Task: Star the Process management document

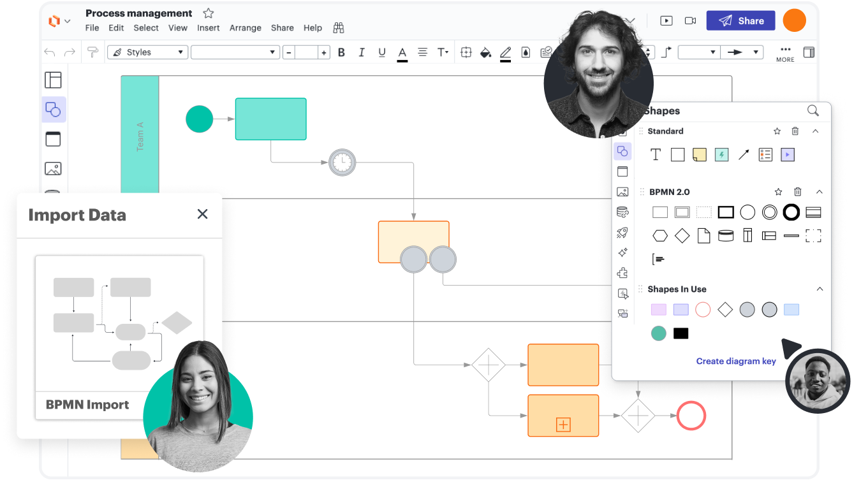Action: pyautogui.click(x=208, y=13)
